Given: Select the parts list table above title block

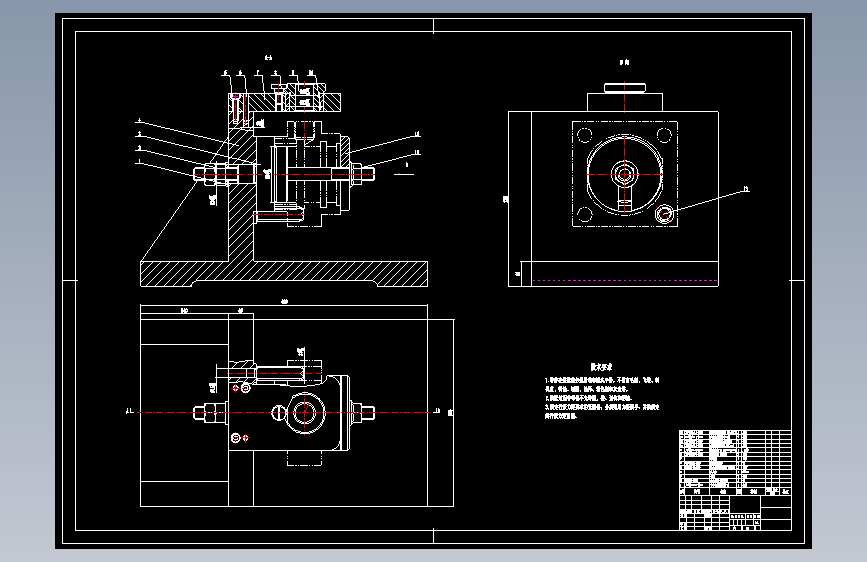Looking at the screenshot, I should pyautogui.click(x=735, y=462).
